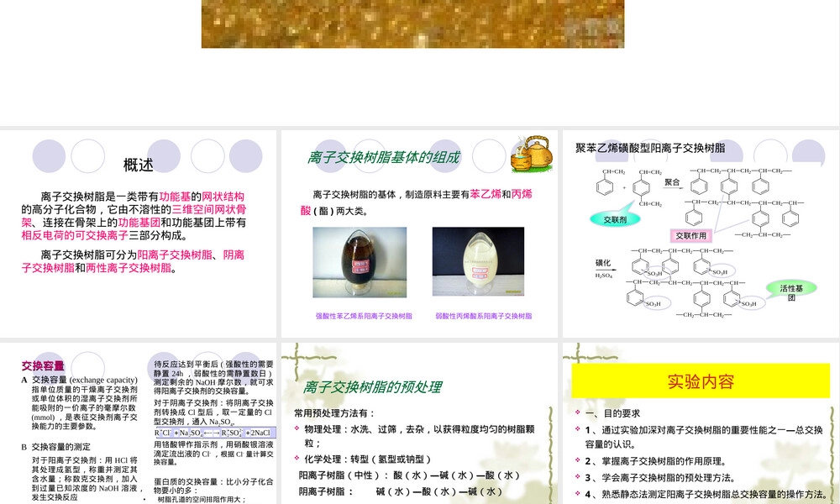Click line 阴离子树脂：碱（水）—酸（水）

tap(401, 491)
